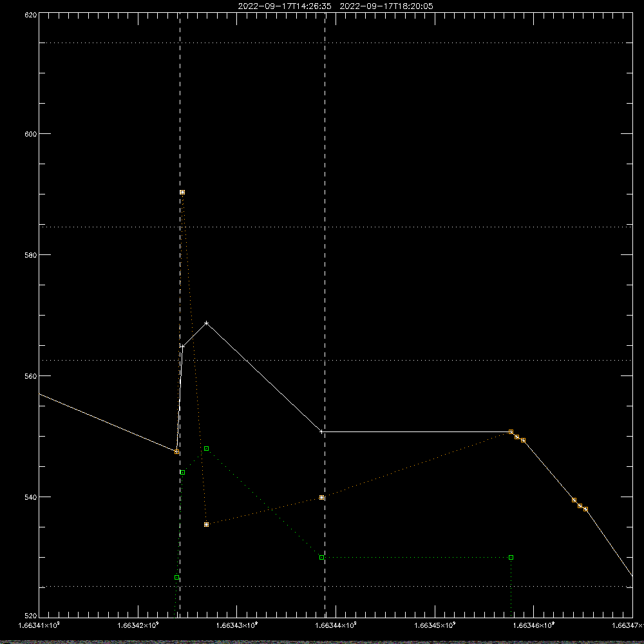Pick the orange square marker at the peak near 590
The image size is (644, 644).
(182, 192)
